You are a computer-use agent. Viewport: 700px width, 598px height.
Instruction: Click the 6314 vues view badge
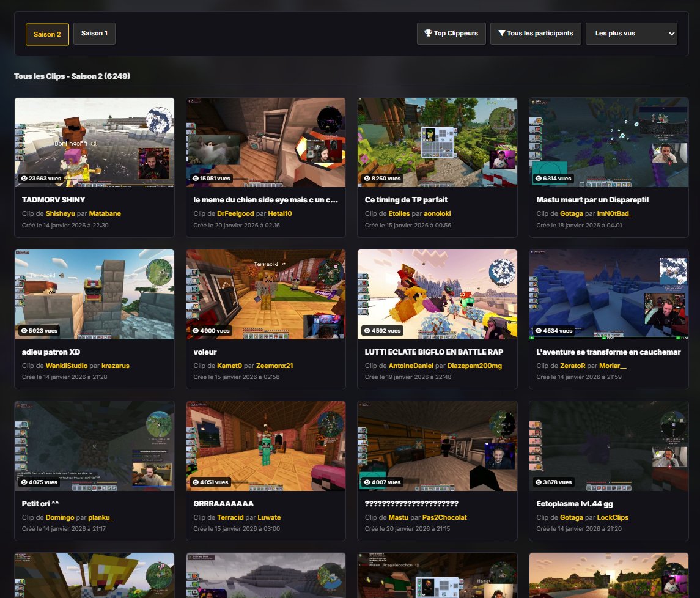(x=553, y=178)
